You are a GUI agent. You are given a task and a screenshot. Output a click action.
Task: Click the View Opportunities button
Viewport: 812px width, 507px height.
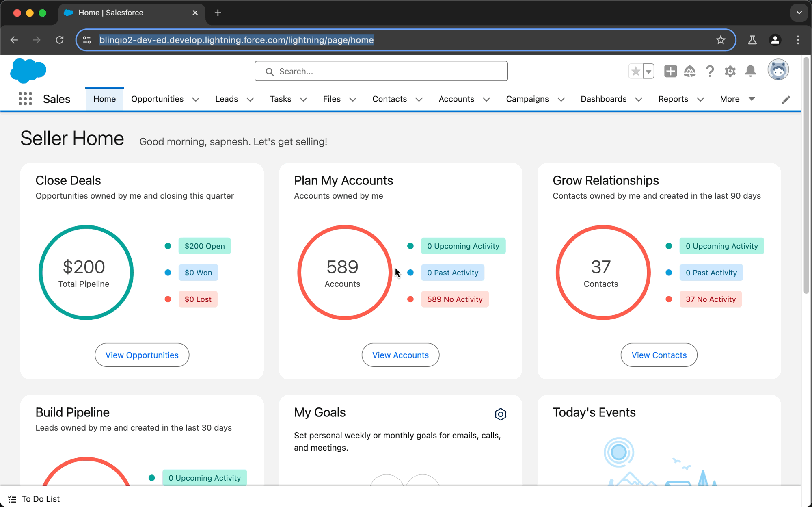pos(142,355)
